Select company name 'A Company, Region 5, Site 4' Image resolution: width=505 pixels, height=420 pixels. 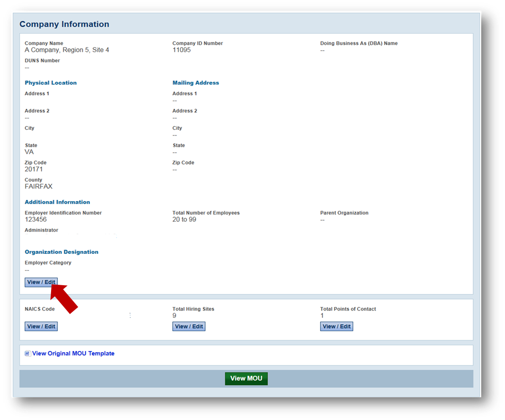[x=67, y=50]
